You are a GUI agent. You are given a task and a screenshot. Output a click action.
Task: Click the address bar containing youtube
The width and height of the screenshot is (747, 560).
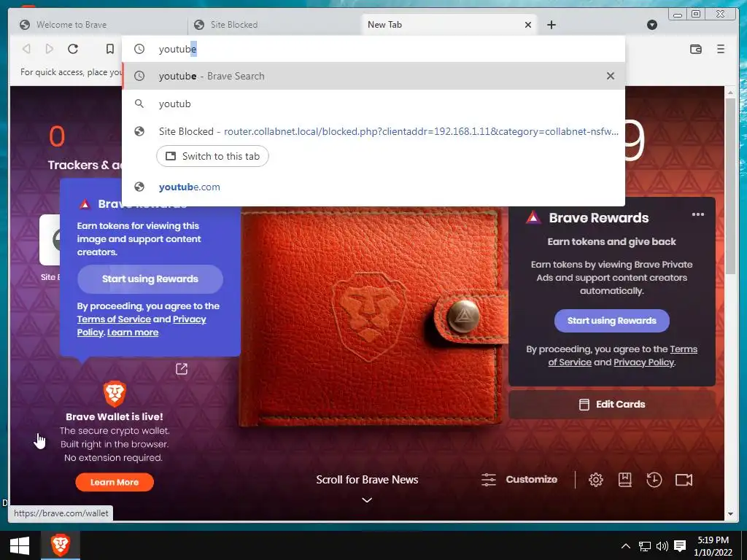point(373,49)
